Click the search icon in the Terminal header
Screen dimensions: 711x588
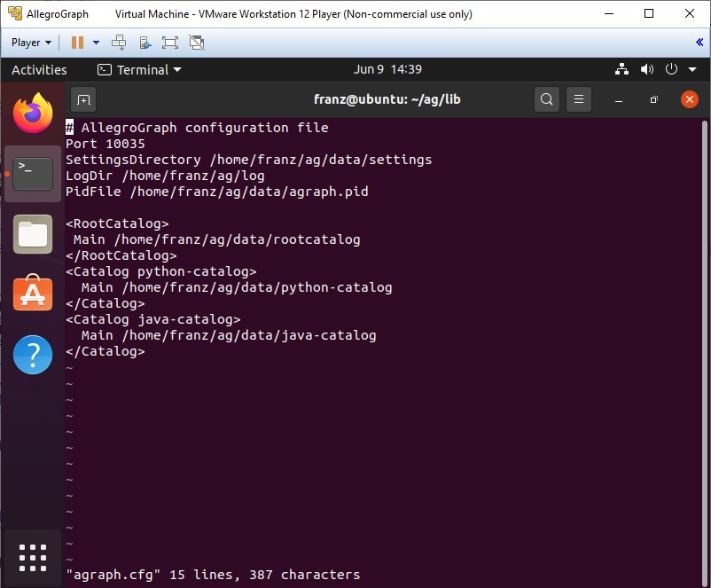pos(547,99)
